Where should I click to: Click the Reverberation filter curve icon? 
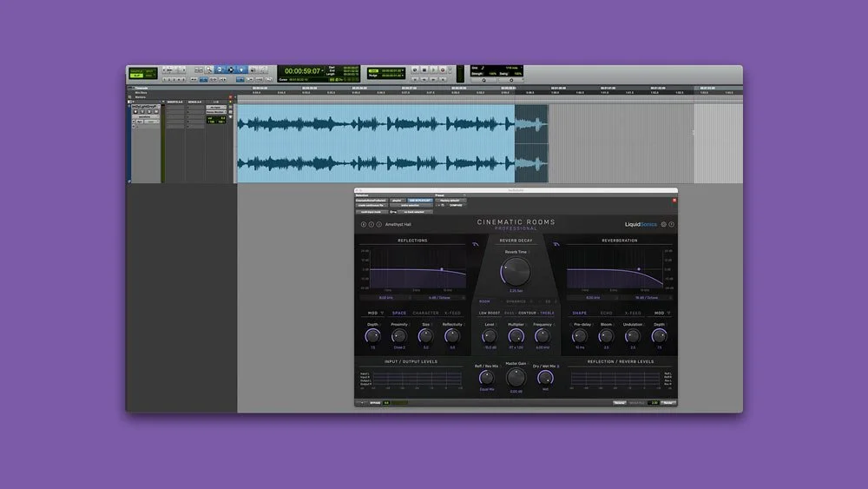pos(556,244)
